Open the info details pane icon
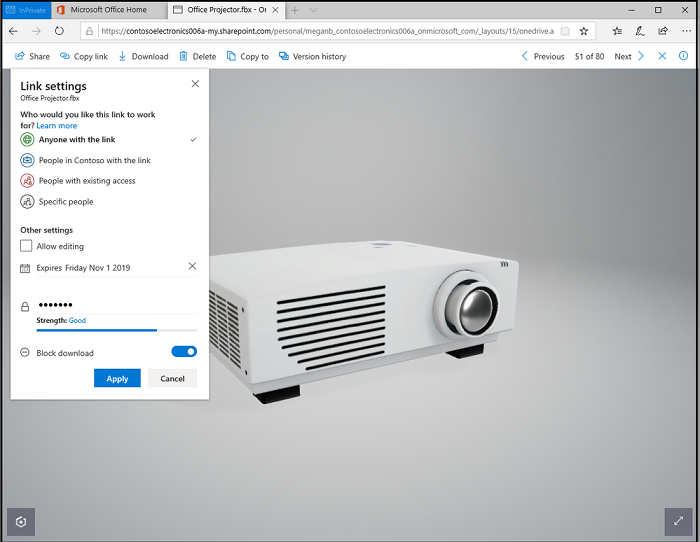 [x=683, y=56]
